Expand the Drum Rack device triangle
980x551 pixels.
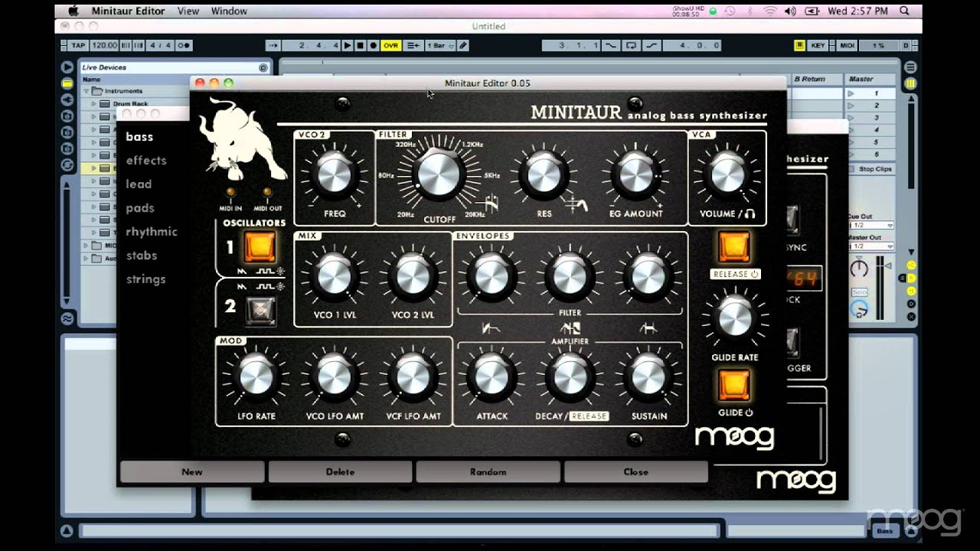(94, 103)
